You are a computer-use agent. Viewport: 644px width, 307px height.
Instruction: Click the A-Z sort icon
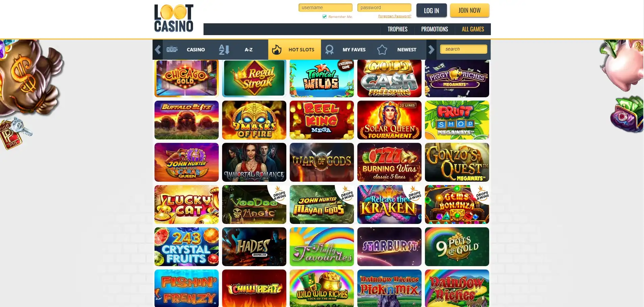pos(224,50)
